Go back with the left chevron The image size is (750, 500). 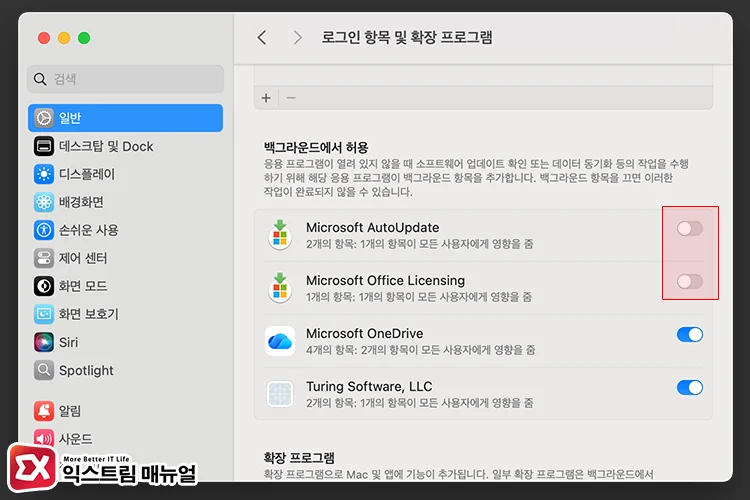[x=262, y=37]
